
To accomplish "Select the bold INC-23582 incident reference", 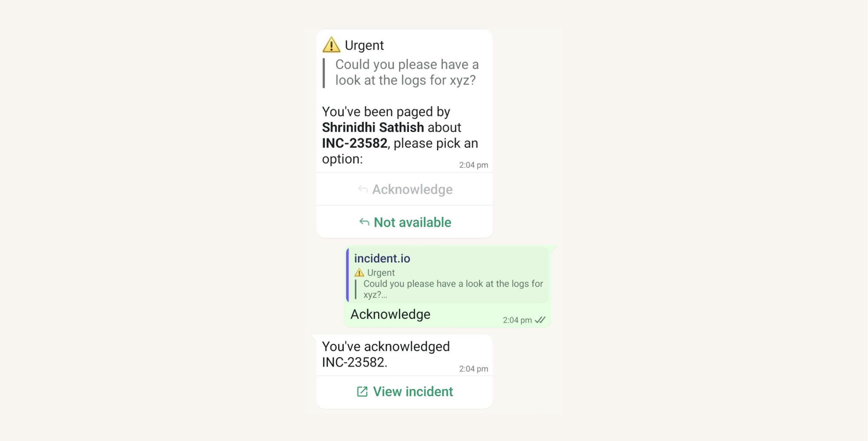I will [x=355, y=143].
